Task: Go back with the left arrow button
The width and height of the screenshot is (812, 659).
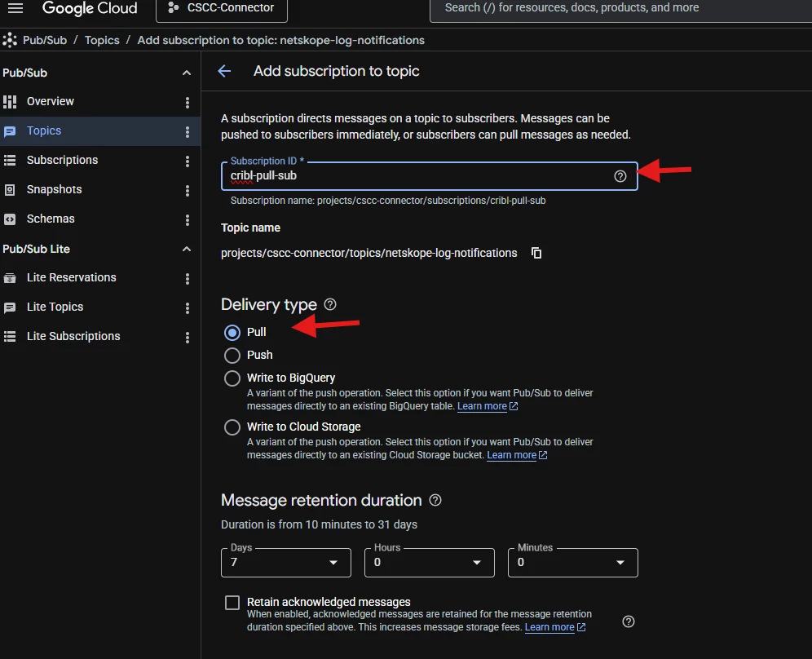Action: click(224, 71)
